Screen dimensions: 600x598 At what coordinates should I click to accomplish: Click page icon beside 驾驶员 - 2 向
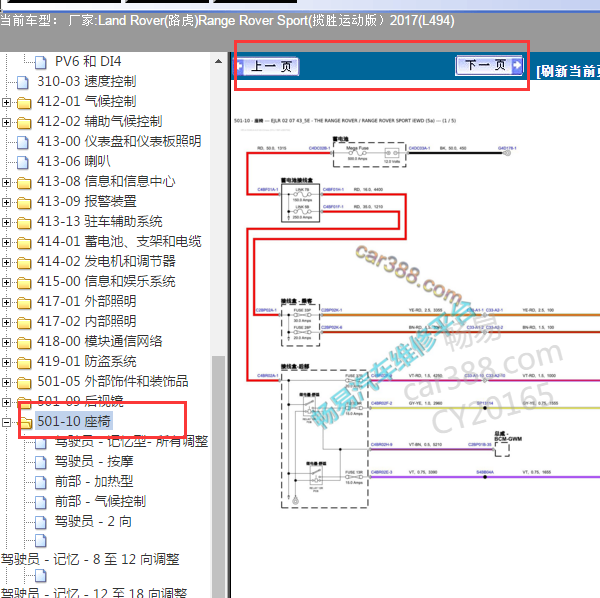41,522
